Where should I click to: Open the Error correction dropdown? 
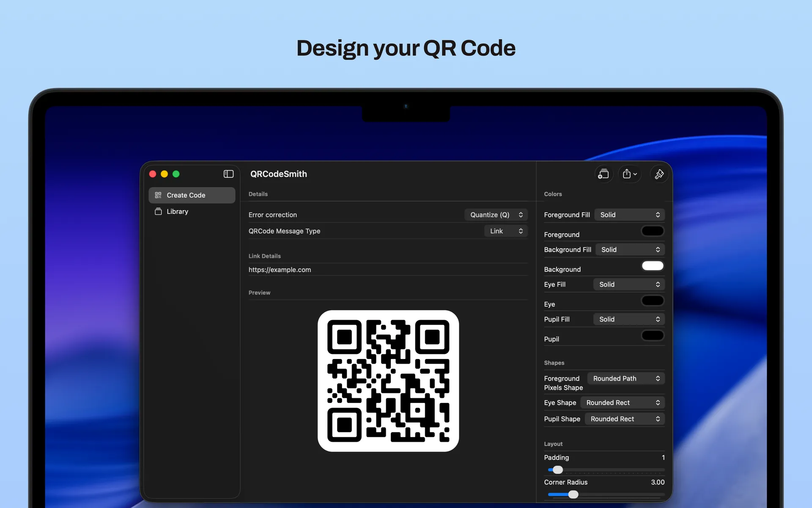pyautogui.click(x=496, y=215)
